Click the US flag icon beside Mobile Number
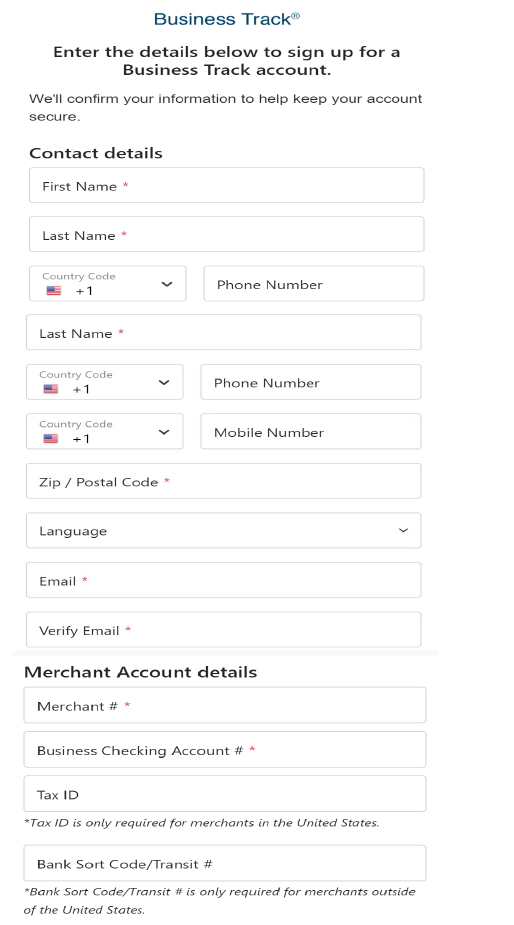This screenshot has height=925, width=514. (51, 438)
